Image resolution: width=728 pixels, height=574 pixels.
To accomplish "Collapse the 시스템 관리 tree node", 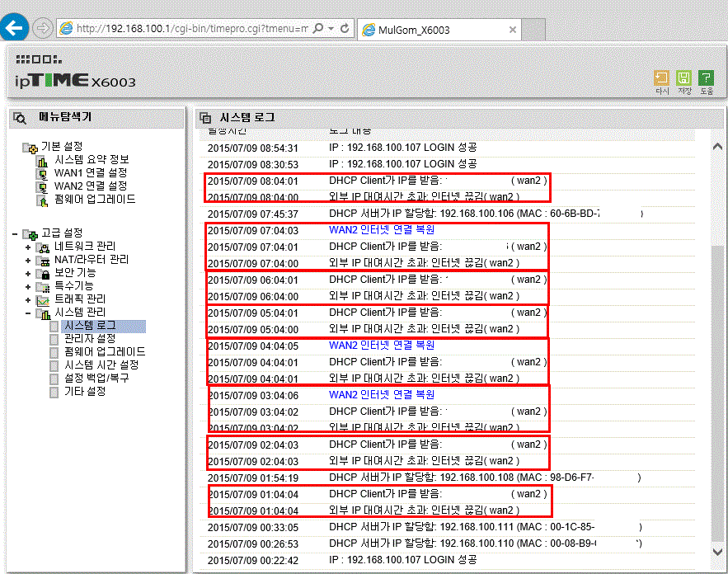I will point(28,313).
